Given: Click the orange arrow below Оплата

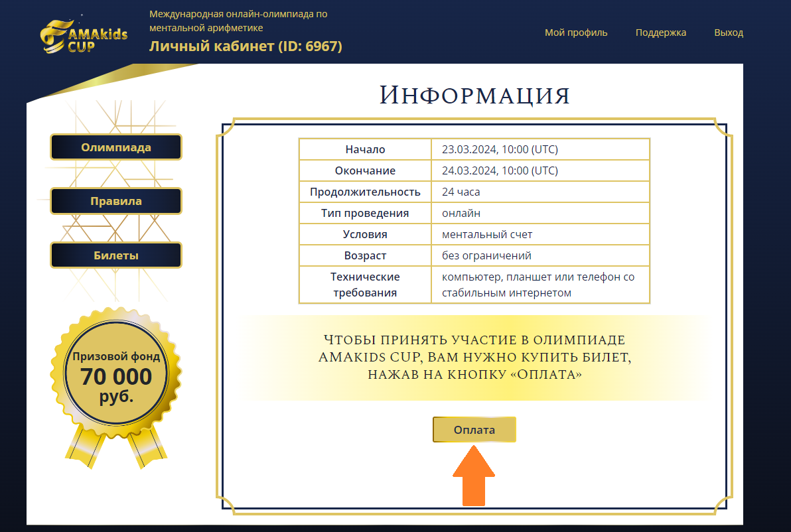Looking at the screenshot, I should [474, 476].
